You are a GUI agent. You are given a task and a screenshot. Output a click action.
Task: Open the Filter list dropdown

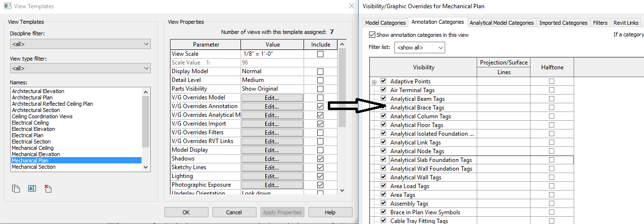420,48
